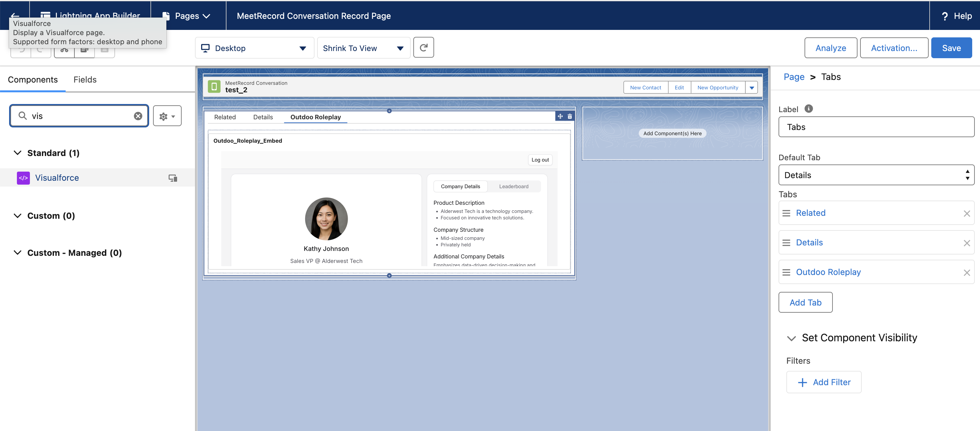Switch to the Components tab
This screenshot has height=431, width=980.
pyautogui.click(x=33, y=80)
